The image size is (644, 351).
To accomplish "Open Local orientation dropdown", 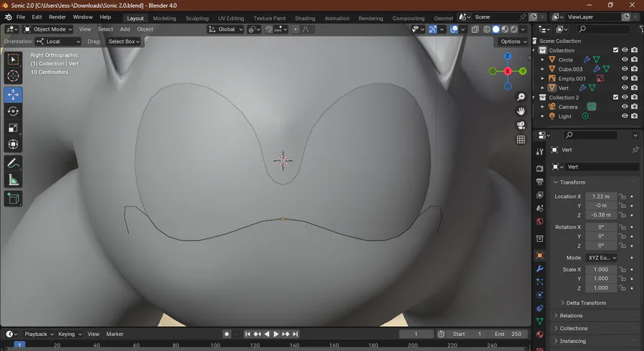I will tap(58, 41).
